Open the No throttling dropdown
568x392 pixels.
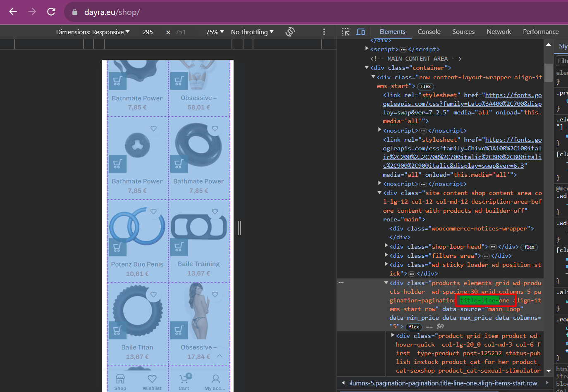point(252,32)
